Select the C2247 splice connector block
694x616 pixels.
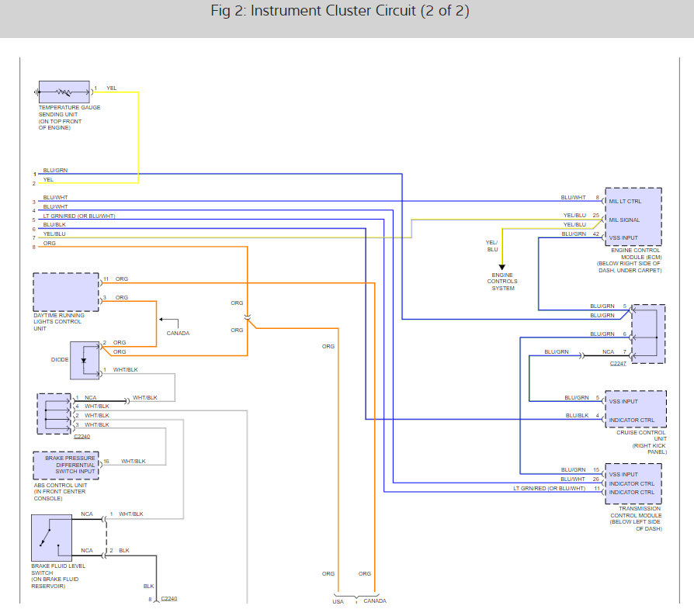[648, 334]
